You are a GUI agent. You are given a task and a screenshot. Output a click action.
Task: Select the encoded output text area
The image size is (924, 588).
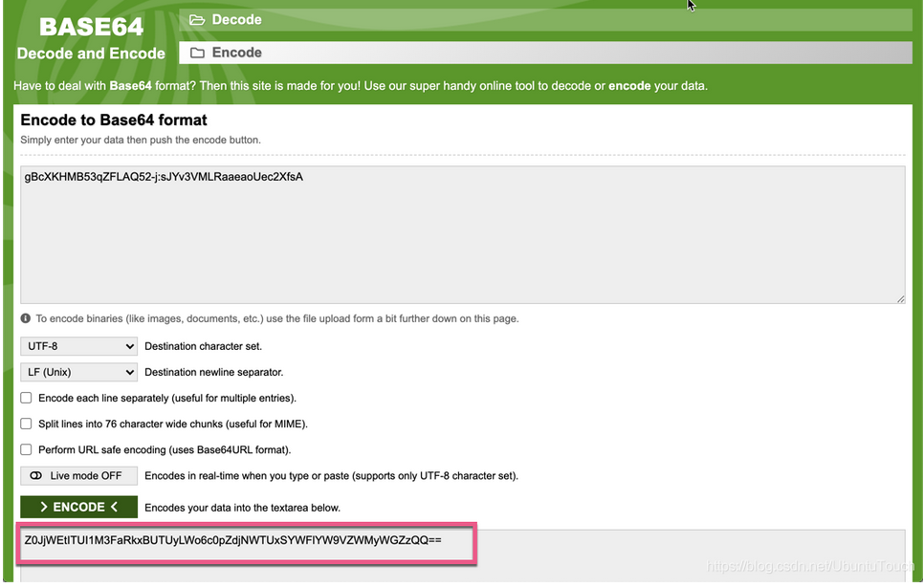pos(244,543)
